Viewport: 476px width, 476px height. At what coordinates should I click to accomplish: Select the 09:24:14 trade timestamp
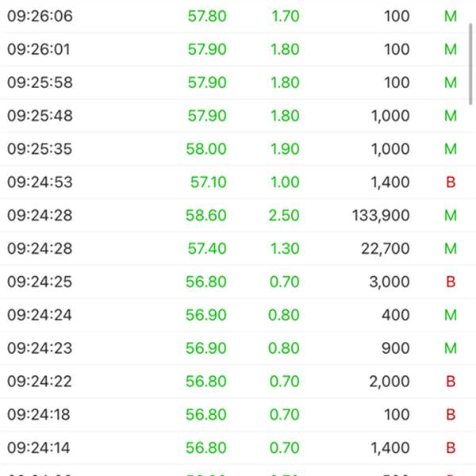coord(40,448)
